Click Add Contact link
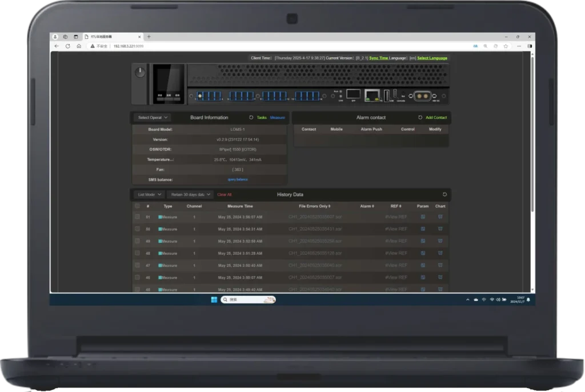 pos(436,118)
